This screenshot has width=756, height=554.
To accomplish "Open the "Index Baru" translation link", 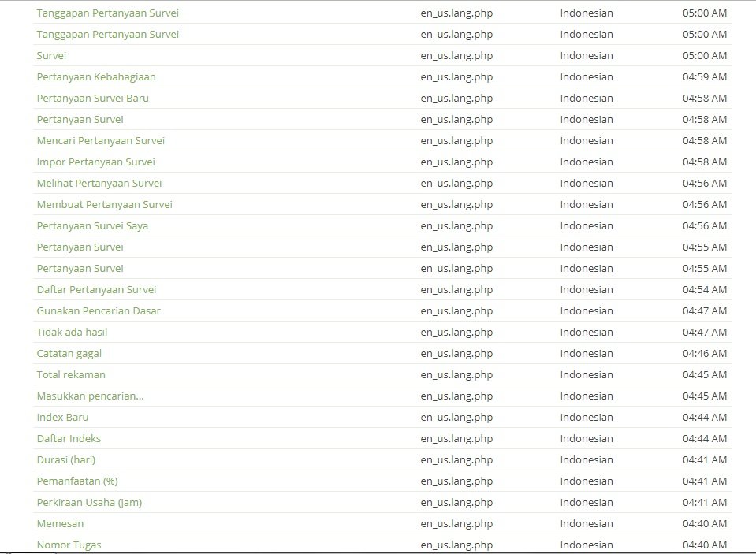I will click(63, 417).
